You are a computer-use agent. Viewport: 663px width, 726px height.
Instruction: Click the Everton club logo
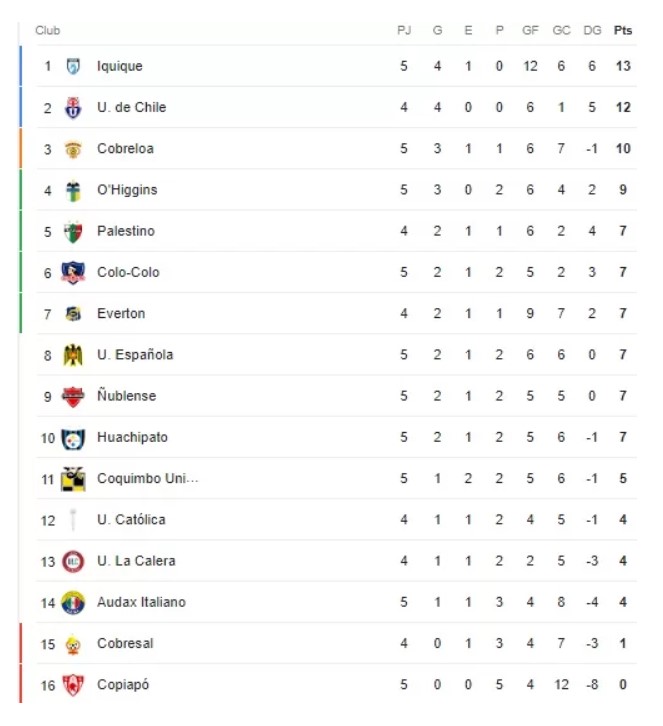coord(73,314)
